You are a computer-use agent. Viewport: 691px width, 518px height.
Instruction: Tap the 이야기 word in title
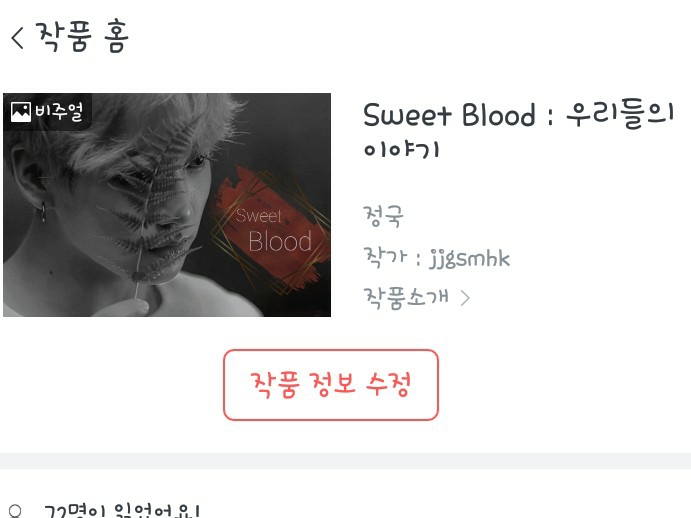point(401,149)
